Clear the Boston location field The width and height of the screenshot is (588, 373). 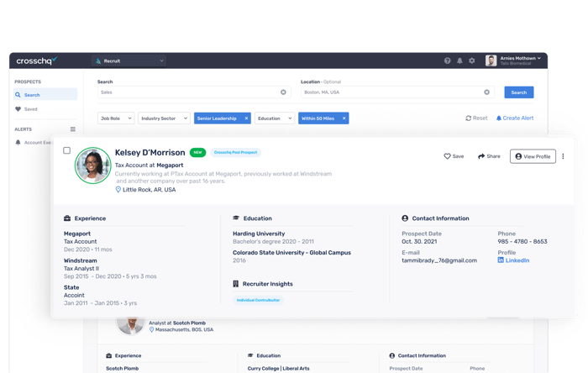[487, 92]
